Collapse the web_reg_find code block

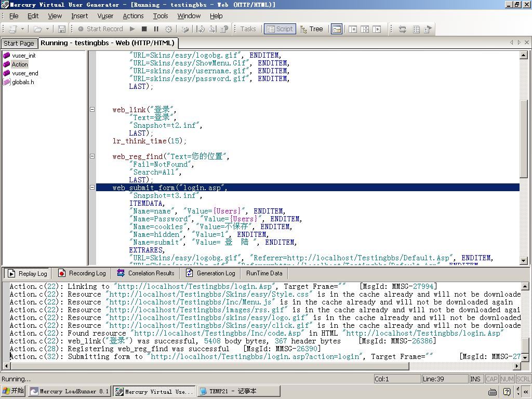[x=92, y=156]
